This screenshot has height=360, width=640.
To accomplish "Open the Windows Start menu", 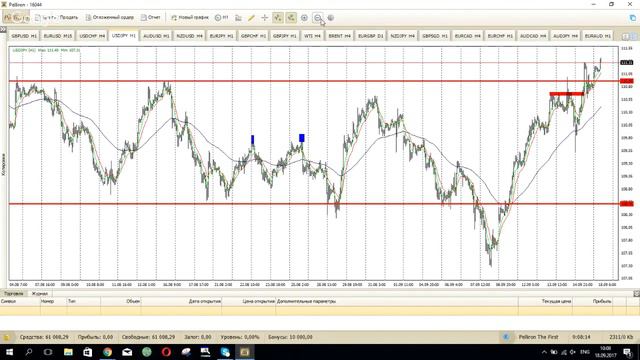I will pos(9,352).
